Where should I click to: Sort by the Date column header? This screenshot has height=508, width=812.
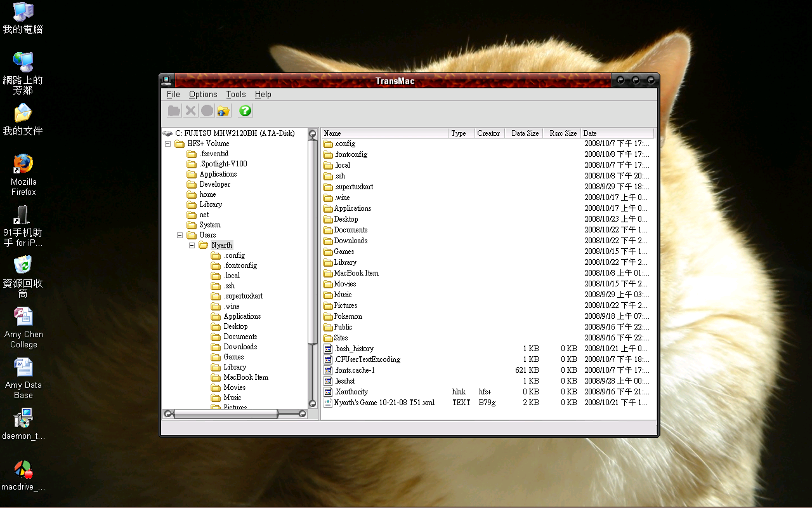click(x=617, y=133)
